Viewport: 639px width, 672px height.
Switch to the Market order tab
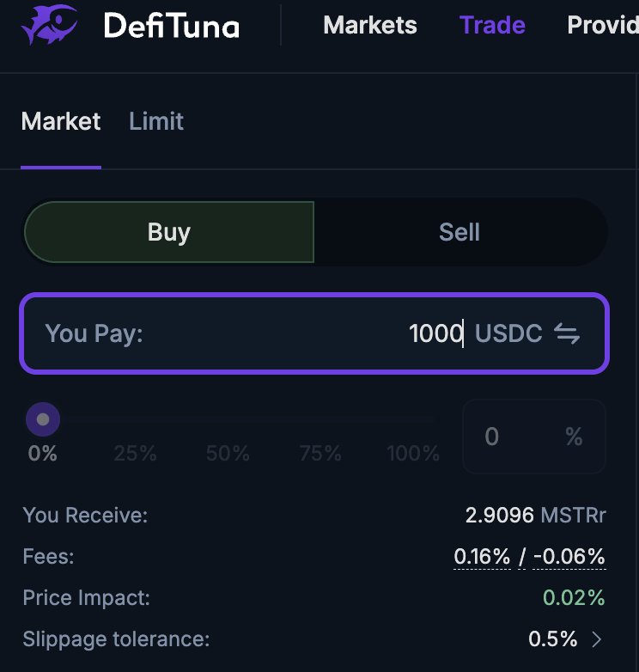tap(61, 121)
